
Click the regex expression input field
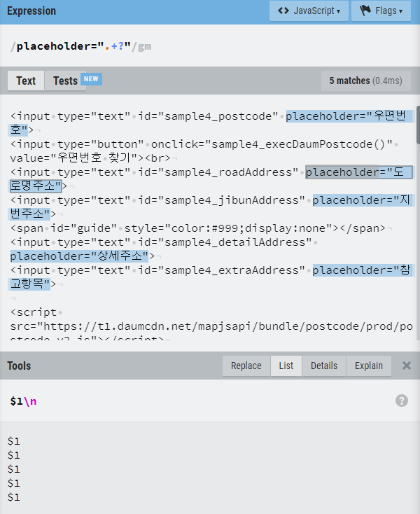(210, 46)
